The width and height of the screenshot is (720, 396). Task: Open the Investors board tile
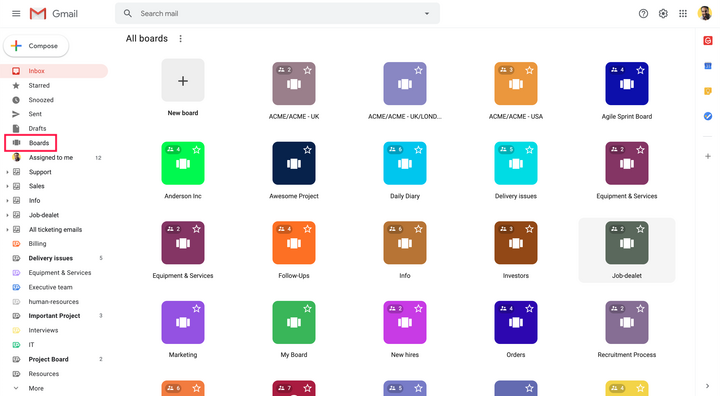point(516,243)
